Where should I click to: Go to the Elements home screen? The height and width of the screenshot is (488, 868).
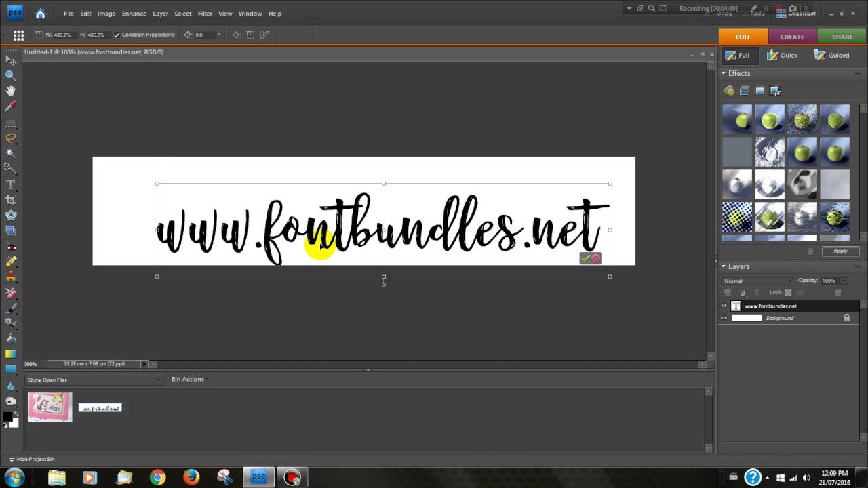(x=40, y=13)
